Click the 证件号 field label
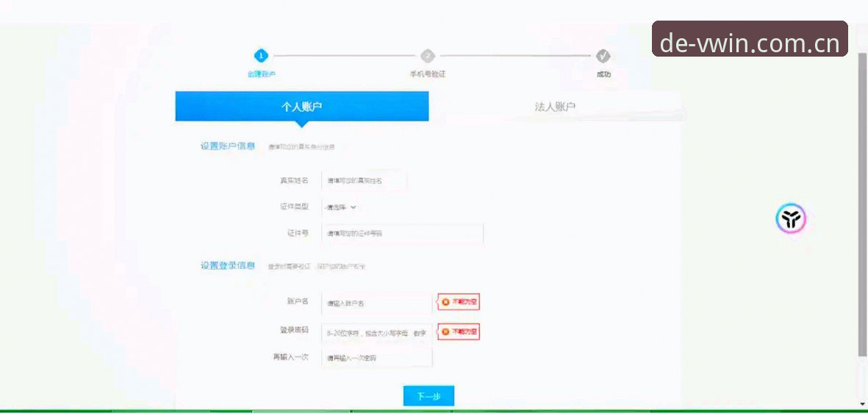Image resolution: width=868 pixels, height=414 pixels. point(298,233)
